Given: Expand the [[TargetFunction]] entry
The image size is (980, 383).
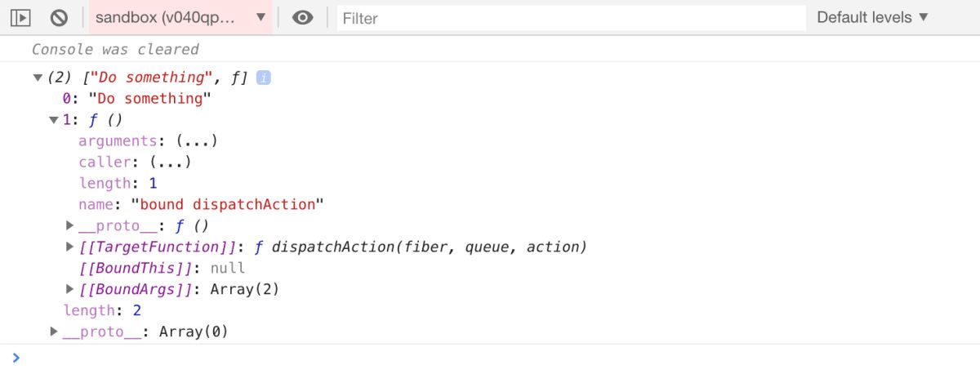Looking at the screenshot, I should tap(70, 247).
